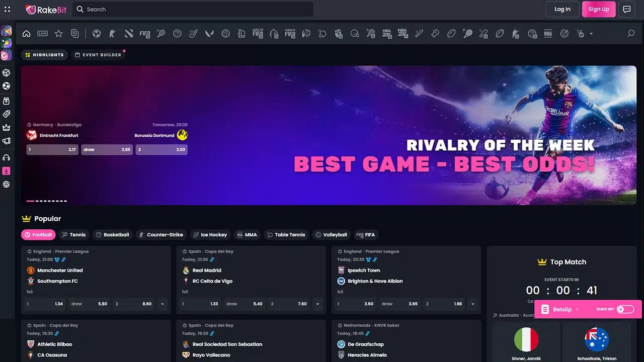The height and width of the screenshot is (362, 644).
Task: Open the Athletic Bilbao match title
Action: 55,344
